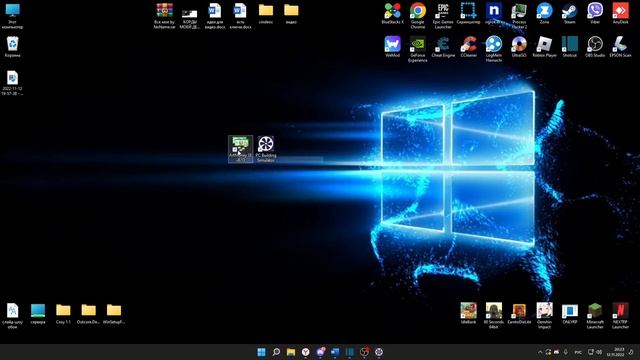Select the IdleBank desktop icon
Image resolution: width=640 pixels, height=360 pixels.
pos(468,313)
